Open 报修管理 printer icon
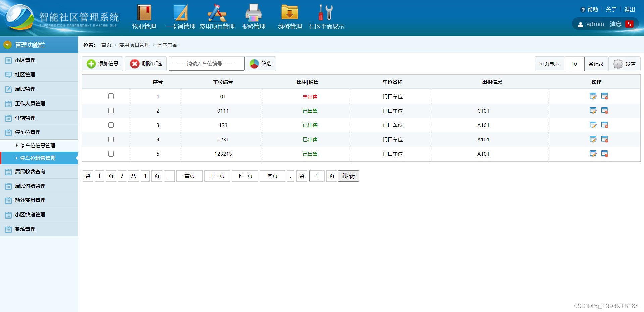The image size is (644, 312). 253,13
